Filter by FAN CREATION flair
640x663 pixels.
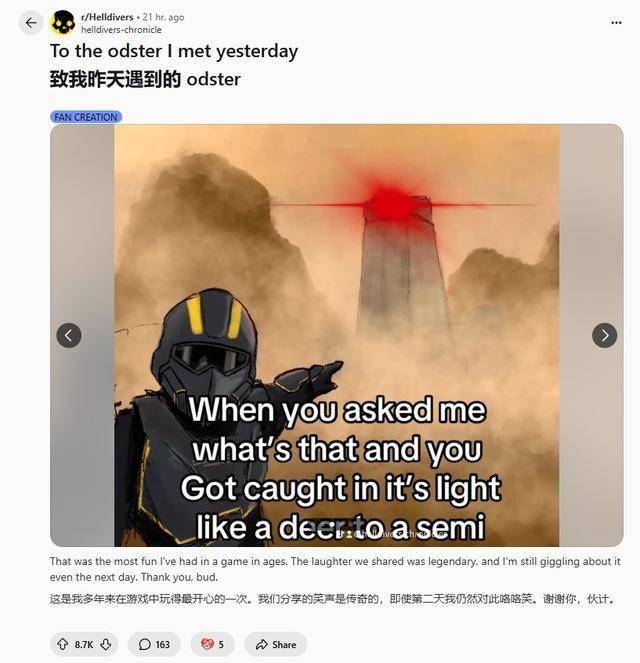coord(86,117)
